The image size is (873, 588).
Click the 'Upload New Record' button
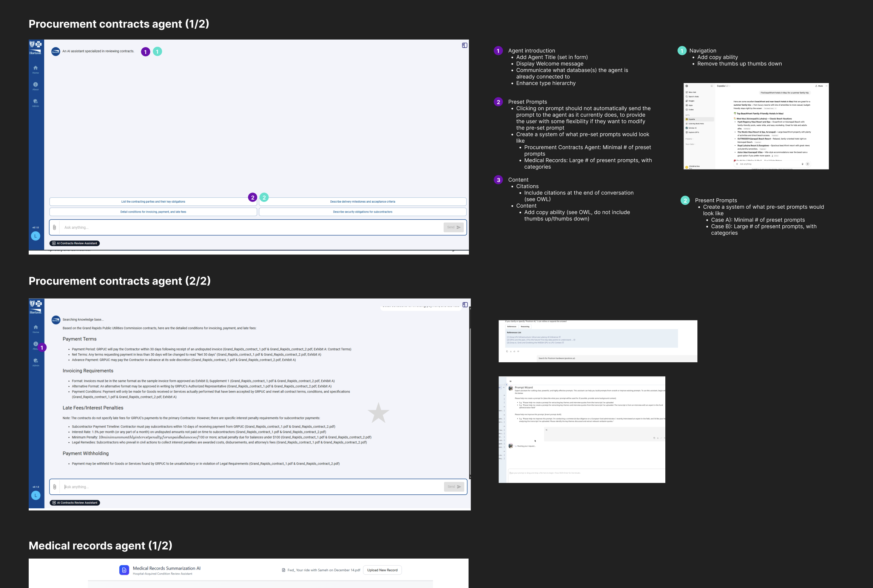click(382, 570)
